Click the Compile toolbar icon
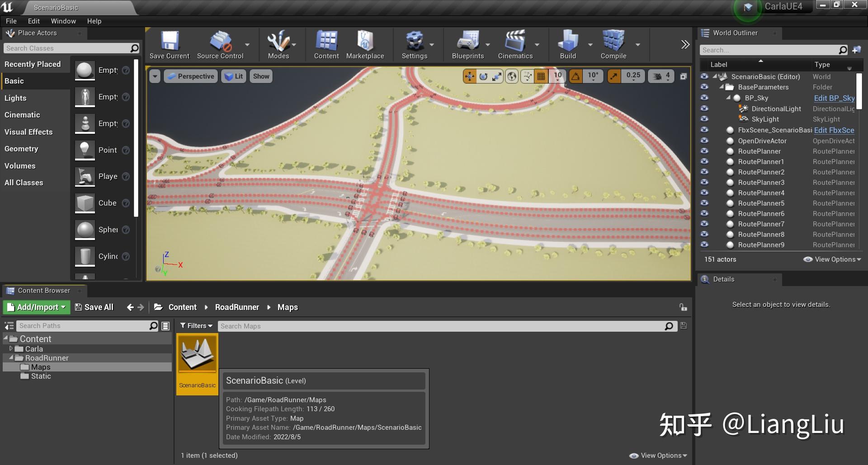 point(613,45)
